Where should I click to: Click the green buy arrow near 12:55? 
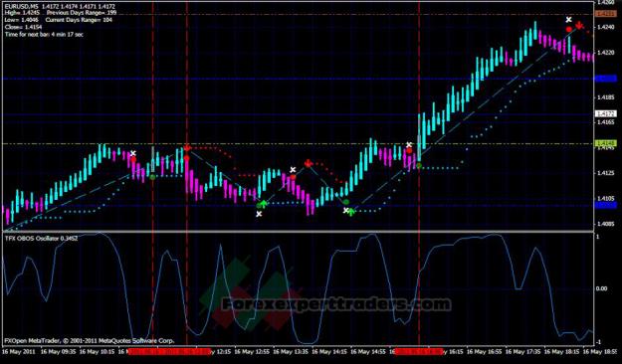point(264,204)
